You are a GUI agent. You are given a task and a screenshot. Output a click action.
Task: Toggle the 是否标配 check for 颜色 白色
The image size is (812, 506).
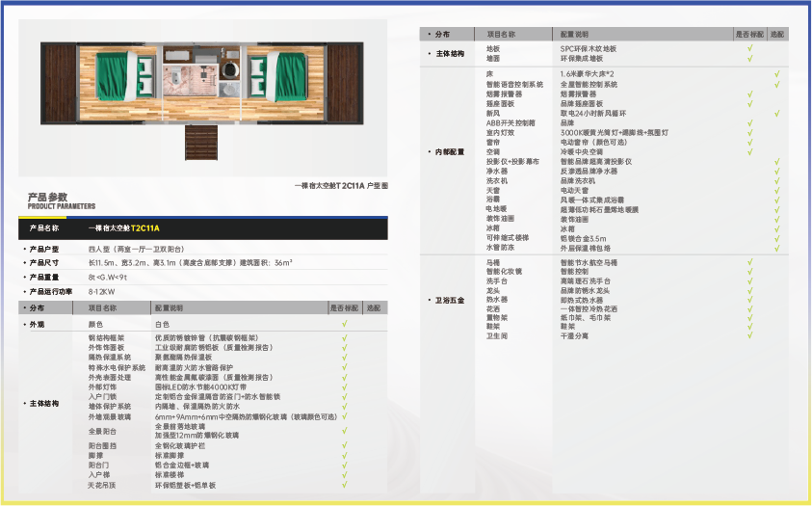[345, 324]
